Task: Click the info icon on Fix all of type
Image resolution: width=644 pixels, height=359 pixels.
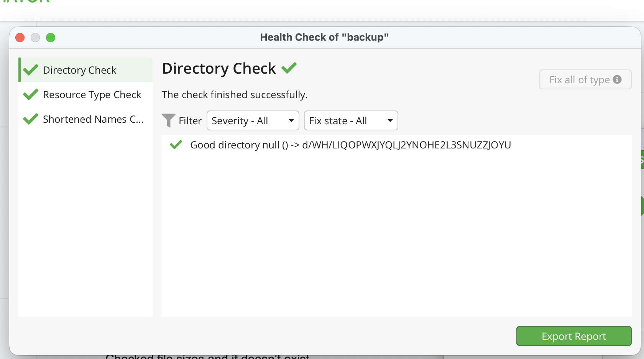Action: tap(617, 79)
